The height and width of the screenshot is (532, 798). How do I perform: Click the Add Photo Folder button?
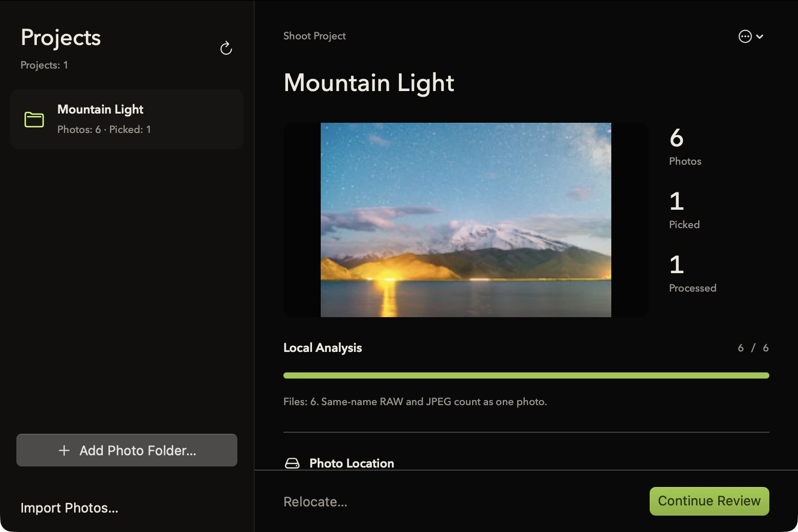pos(127,450)
